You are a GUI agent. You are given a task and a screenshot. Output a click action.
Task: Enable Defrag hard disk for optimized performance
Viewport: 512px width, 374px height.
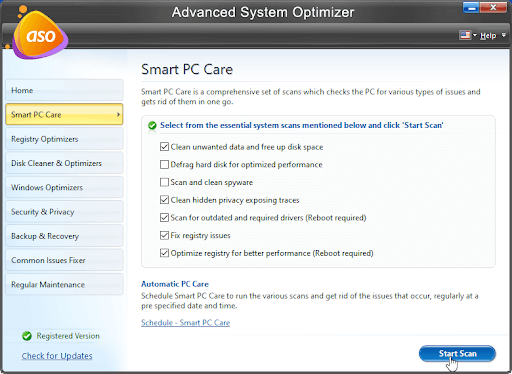coord(164,164)
